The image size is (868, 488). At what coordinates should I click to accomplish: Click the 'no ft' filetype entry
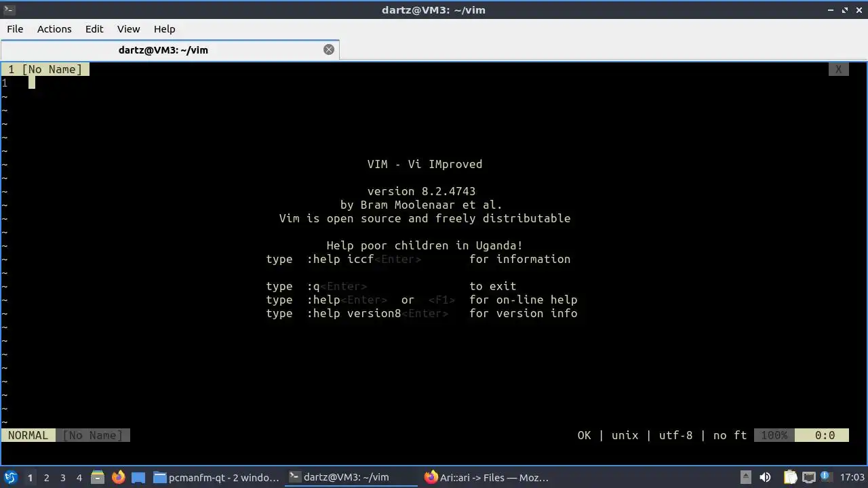[x=730, y=435]
